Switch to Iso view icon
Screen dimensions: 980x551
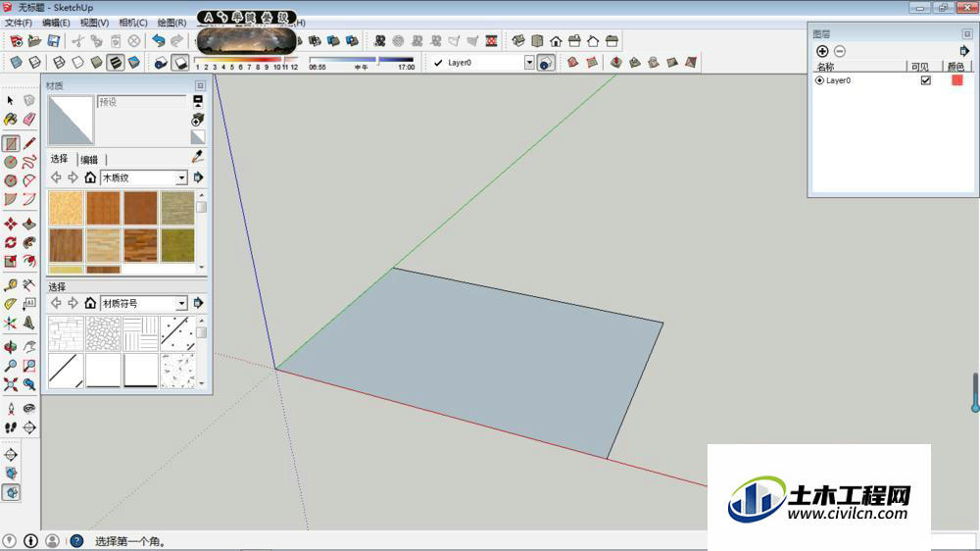pos(518,41)
